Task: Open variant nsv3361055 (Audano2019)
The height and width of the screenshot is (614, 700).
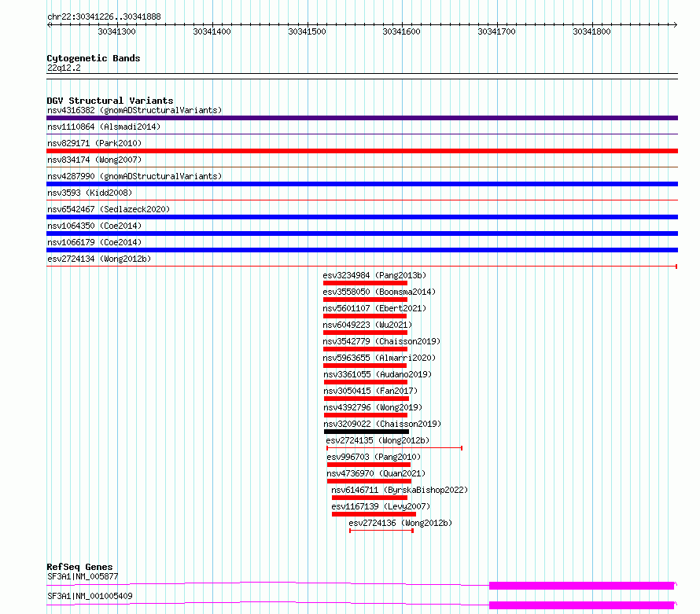Action: point(378,374)
